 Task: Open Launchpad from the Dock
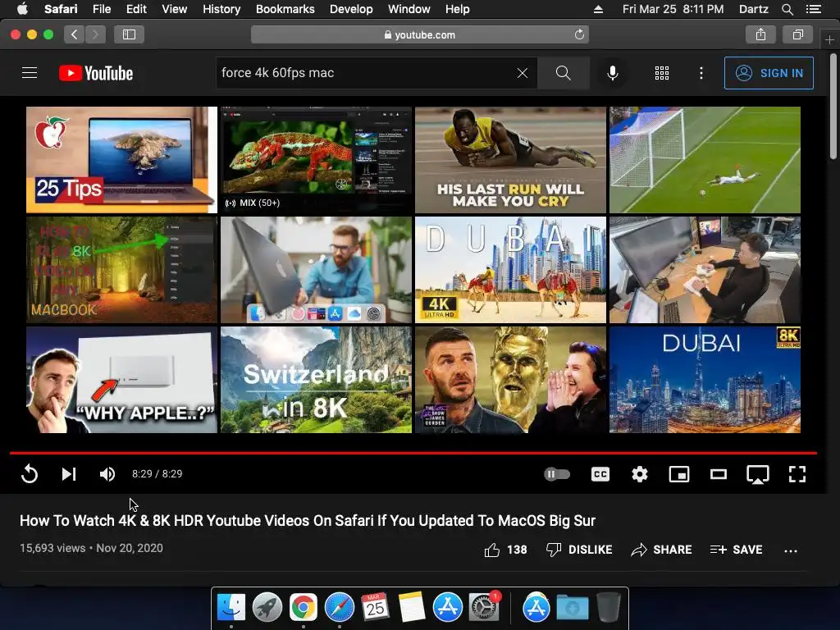pos(267,608)
